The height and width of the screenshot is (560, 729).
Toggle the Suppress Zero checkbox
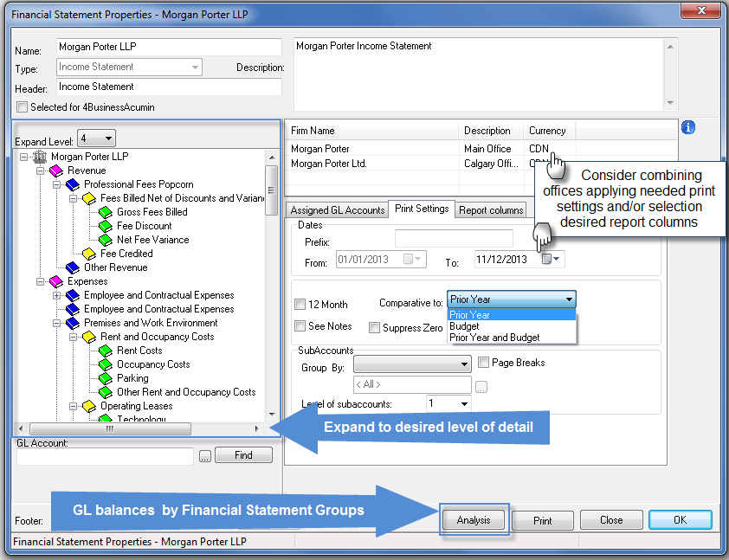coord(374,328)
